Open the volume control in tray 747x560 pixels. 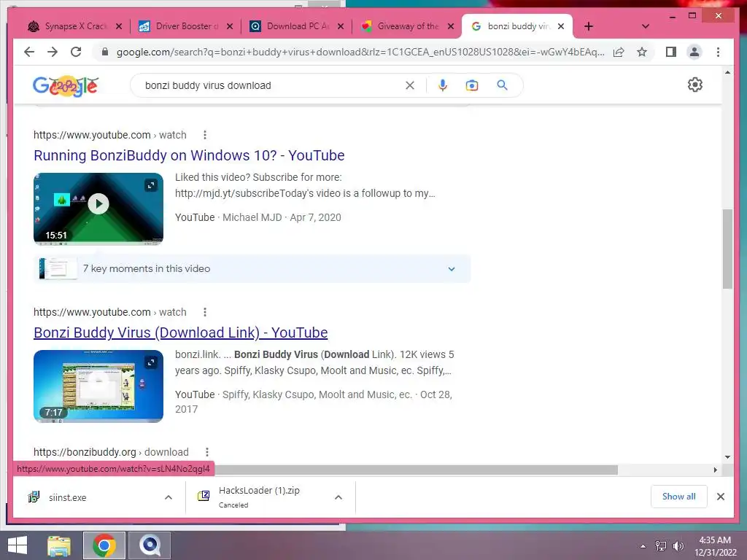click(x=678, y=545)
